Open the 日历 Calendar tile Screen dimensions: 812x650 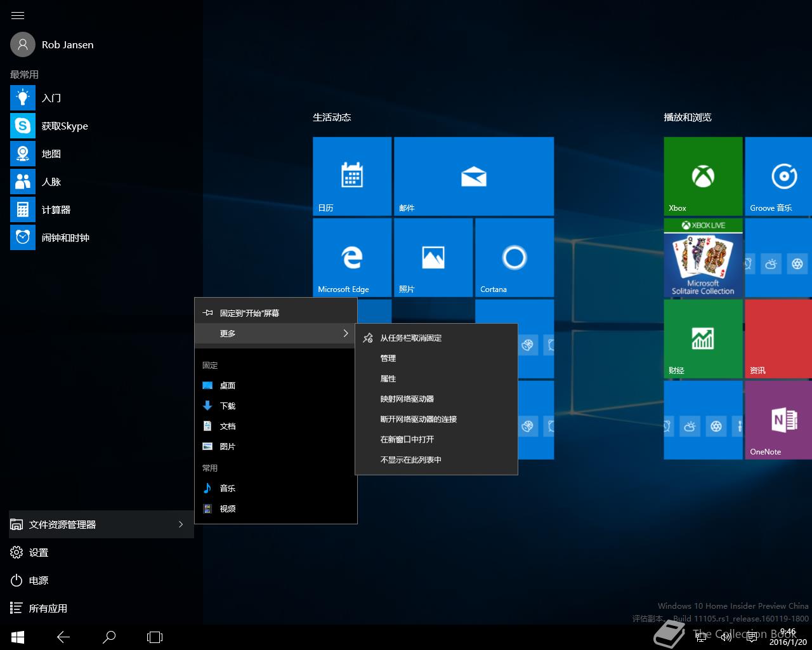(352, 176)
